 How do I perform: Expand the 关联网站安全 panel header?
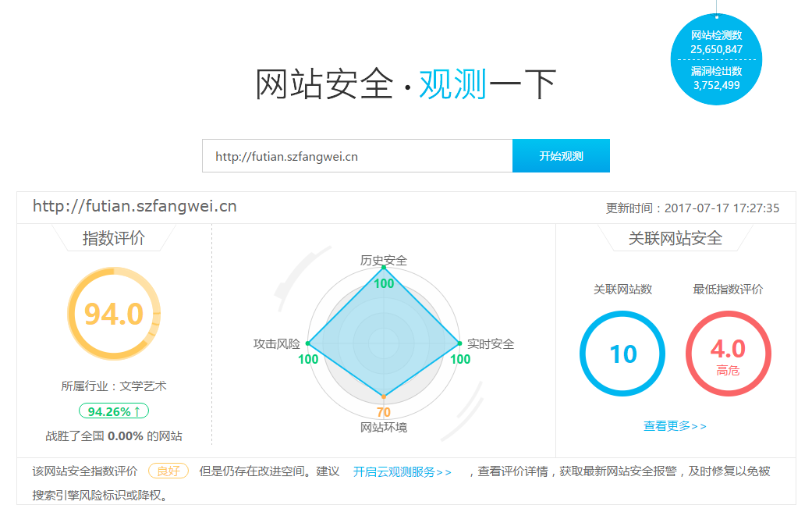coord(675,236)
